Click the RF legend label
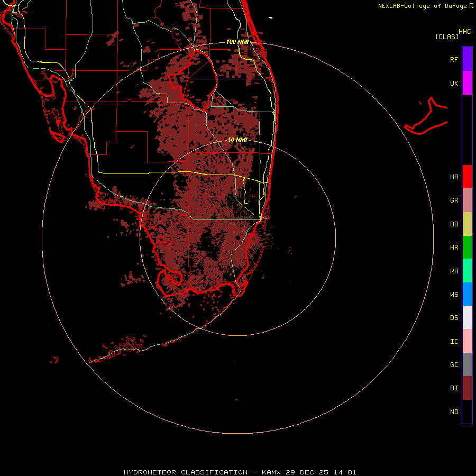 [x=454, y=59]
